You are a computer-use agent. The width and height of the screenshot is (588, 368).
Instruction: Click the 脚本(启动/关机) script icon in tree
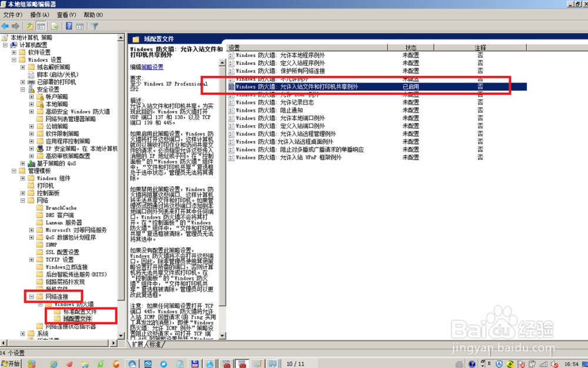[32, 75]
